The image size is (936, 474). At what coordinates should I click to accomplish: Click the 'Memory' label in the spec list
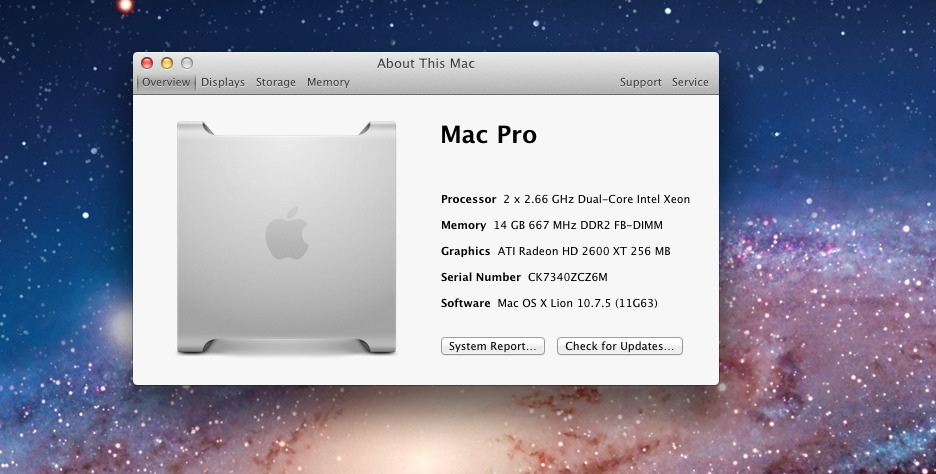463,225
